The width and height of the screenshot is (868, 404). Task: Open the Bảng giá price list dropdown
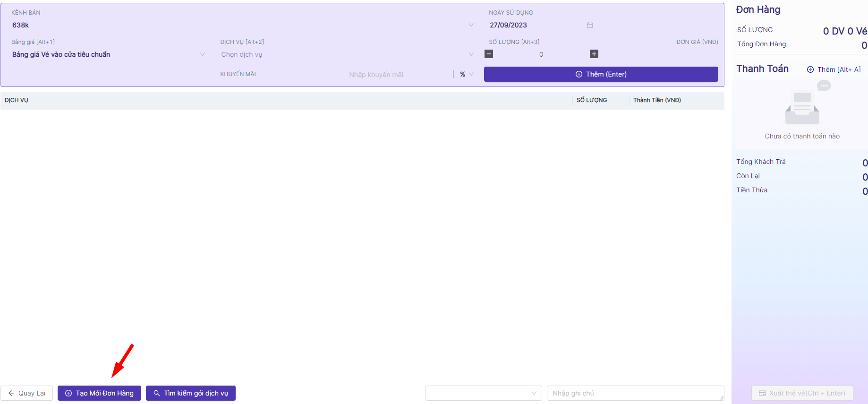coord(109,54)
